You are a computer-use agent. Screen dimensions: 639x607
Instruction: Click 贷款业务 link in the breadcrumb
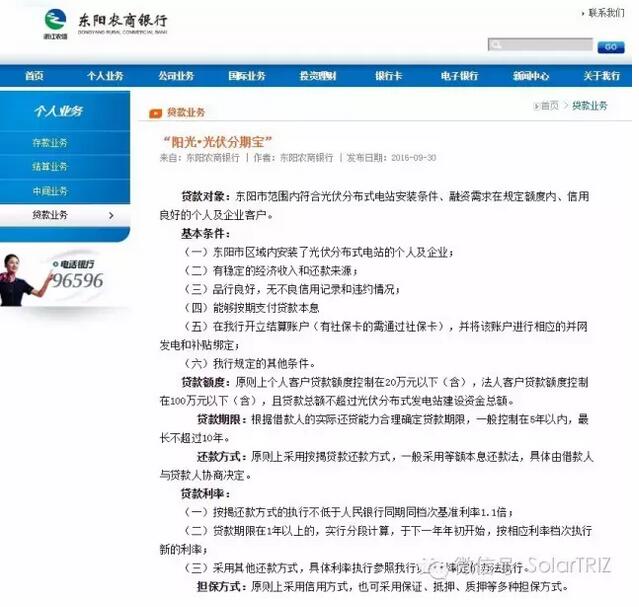[x=589, y=106]
